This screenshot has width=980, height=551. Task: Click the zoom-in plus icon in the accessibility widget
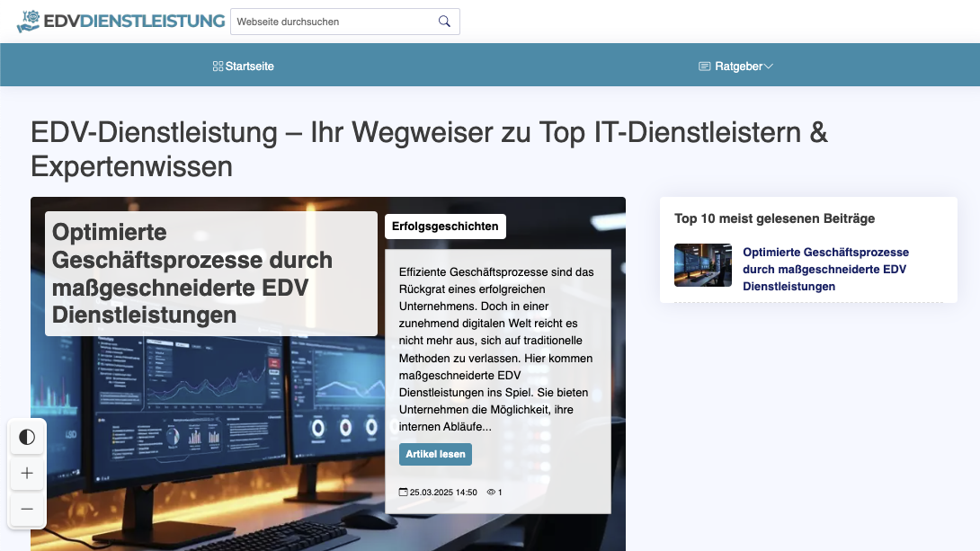27,473
